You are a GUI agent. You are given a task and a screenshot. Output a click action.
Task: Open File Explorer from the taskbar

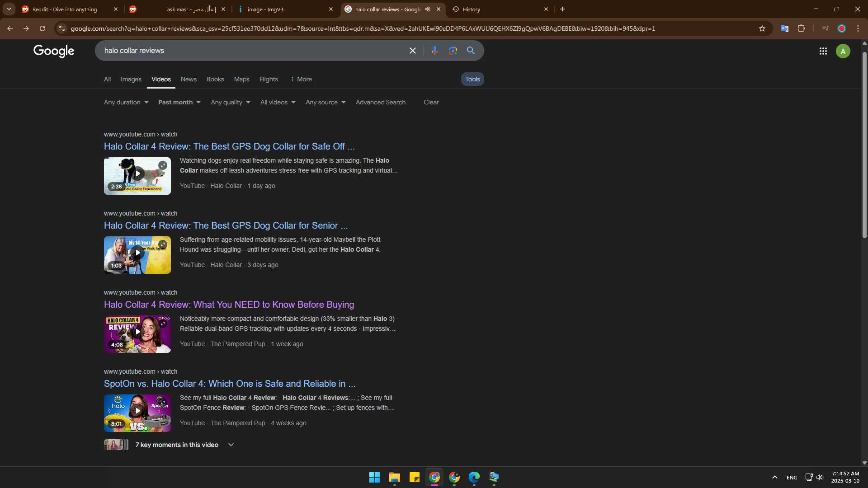[x=395, y=477]
